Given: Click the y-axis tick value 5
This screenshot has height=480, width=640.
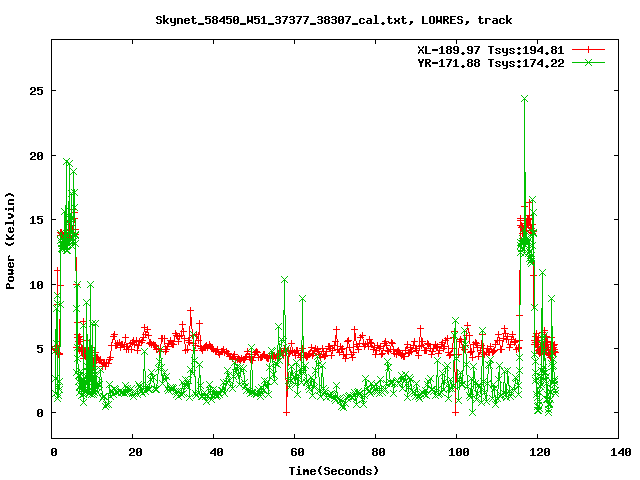Looking at the screenshot, I should pyautogui.click(x=40, y=349).
